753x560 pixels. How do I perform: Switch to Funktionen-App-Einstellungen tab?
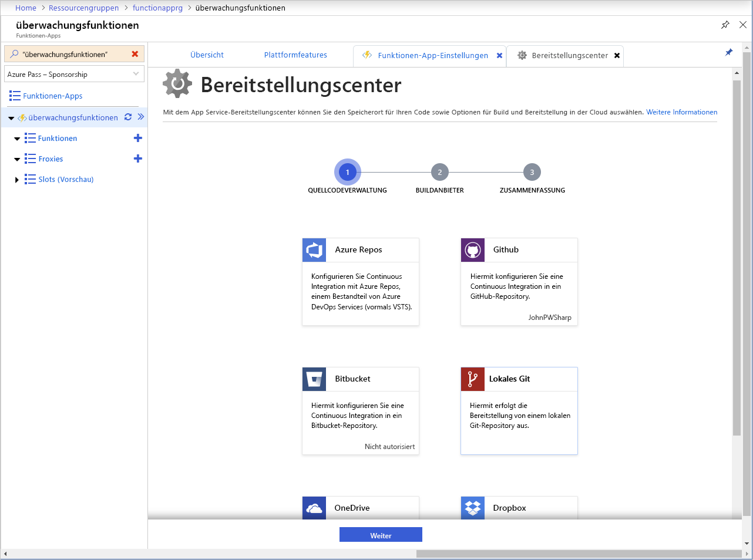[433, 55]
